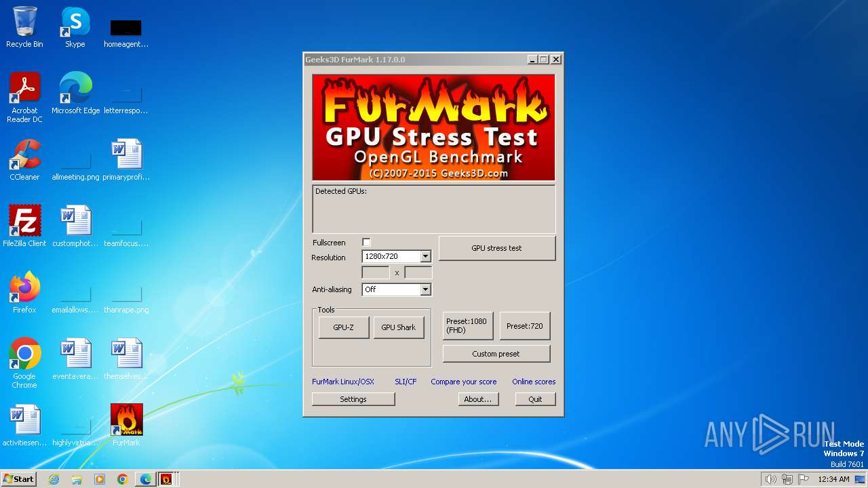The height and width of the screenshot is (488, 868).
Task: Follow the FurMark Linux/OSX link
Action: click(343, 382)
